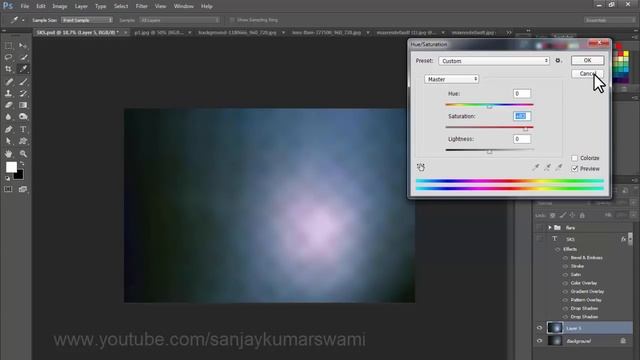The height and width of the screenshot is (360, 640).
Task: Open the Sample All Layers dropdown
Action: [x=180, y=20]
